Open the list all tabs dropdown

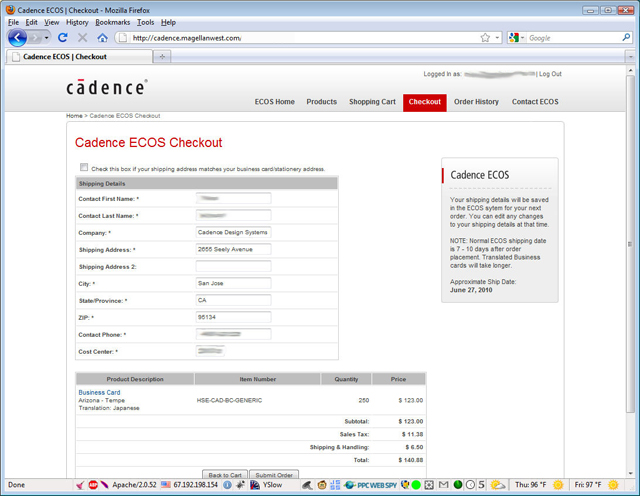(631, 57)
